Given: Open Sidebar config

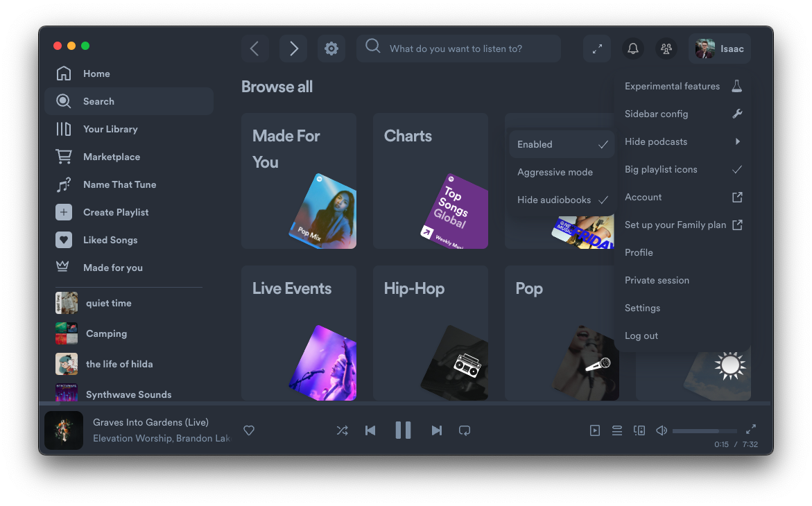Looking at the screenshot, I should 683,114.
